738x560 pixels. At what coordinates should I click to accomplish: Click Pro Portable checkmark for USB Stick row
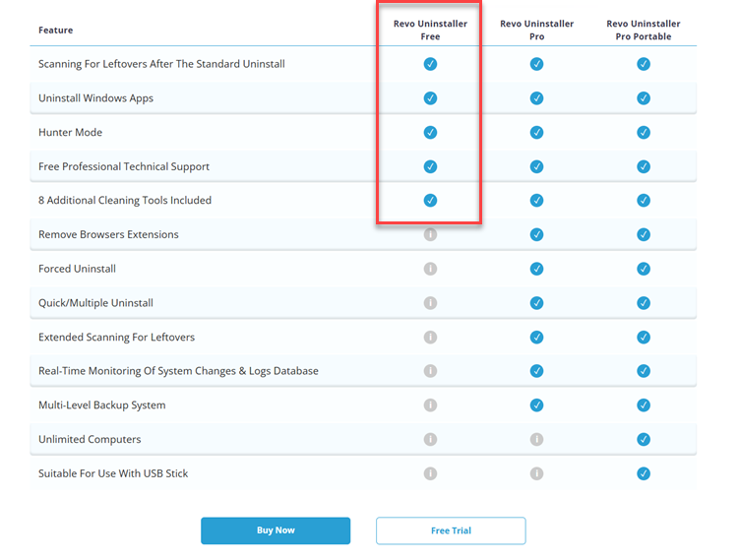[644, 473]
